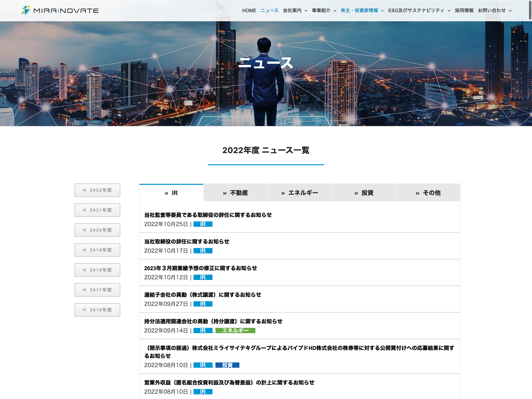Switch to the 不動産 tab

click(235, 193)
